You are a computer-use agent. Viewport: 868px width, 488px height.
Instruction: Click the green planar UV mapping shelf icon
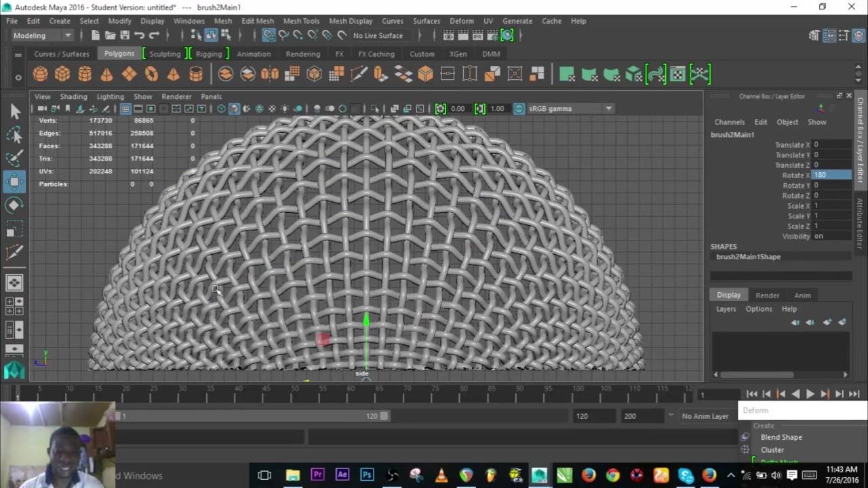(567, 74)
